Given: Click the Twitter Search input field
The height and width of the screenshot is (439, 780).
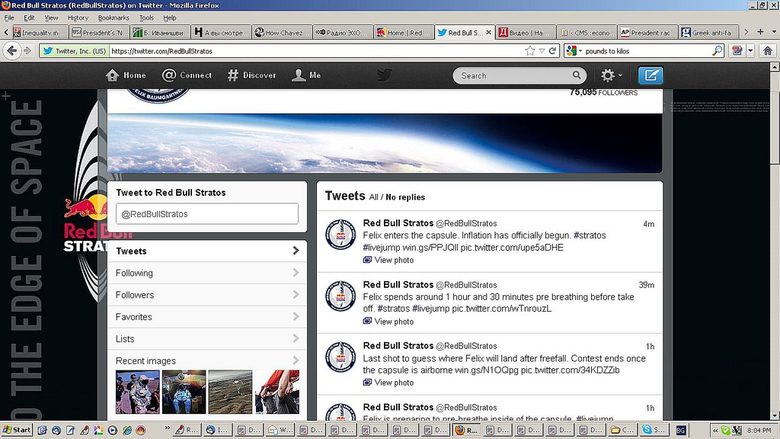Looking at the screenshot, I should [514, 76].
